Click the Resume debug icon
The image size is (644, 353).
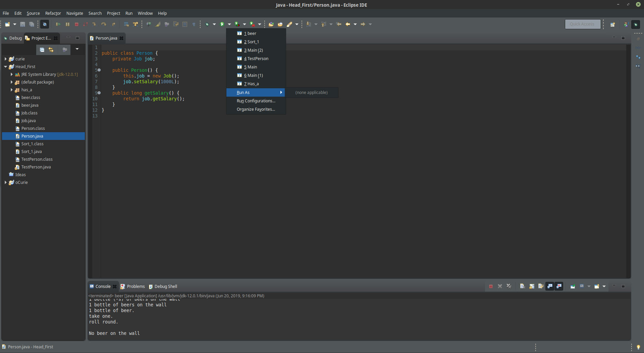(x=58, y=24)
